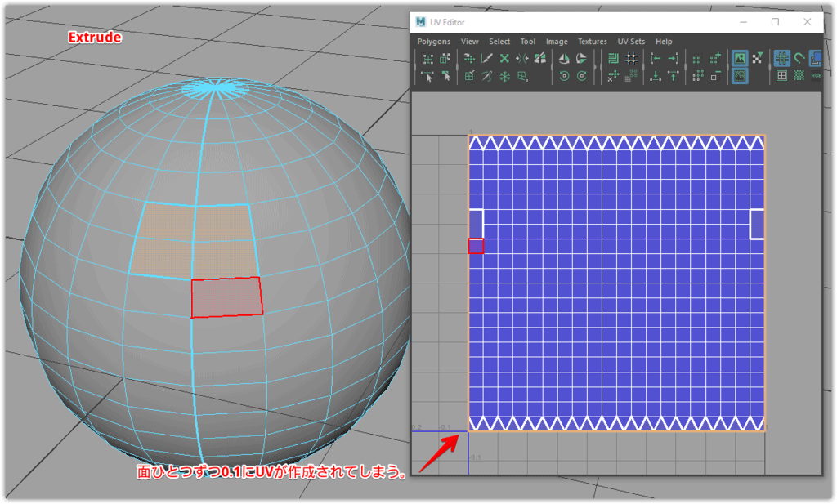Toggle the Dim Image button
The image size is (837, 504).
[x=740, y=76]
